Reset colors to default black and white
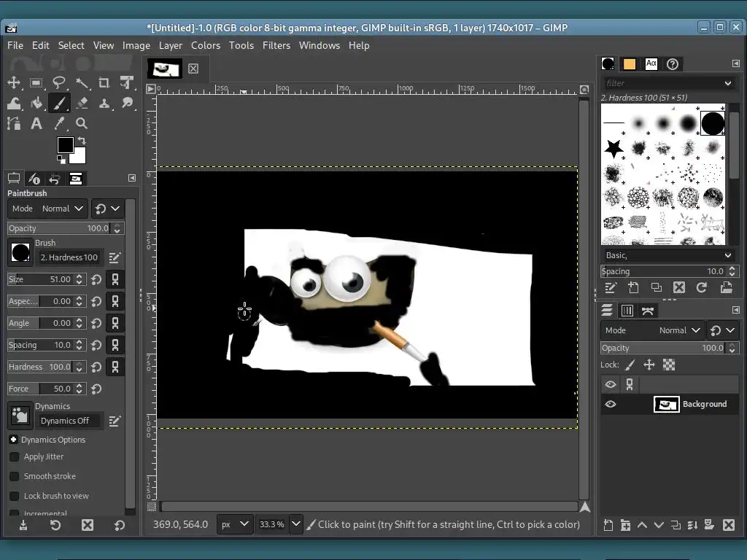The image size is (747, 560). click(61, 159)
